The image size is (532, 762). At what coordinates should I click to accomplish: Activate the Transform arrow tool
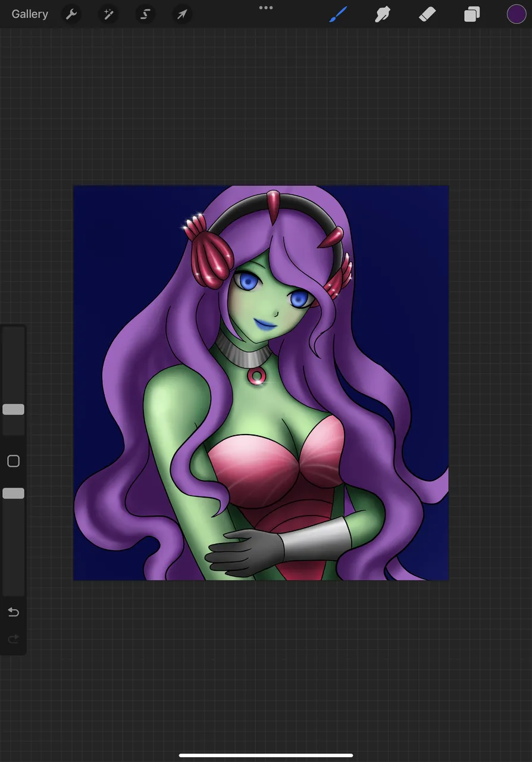tap(183, 14)
